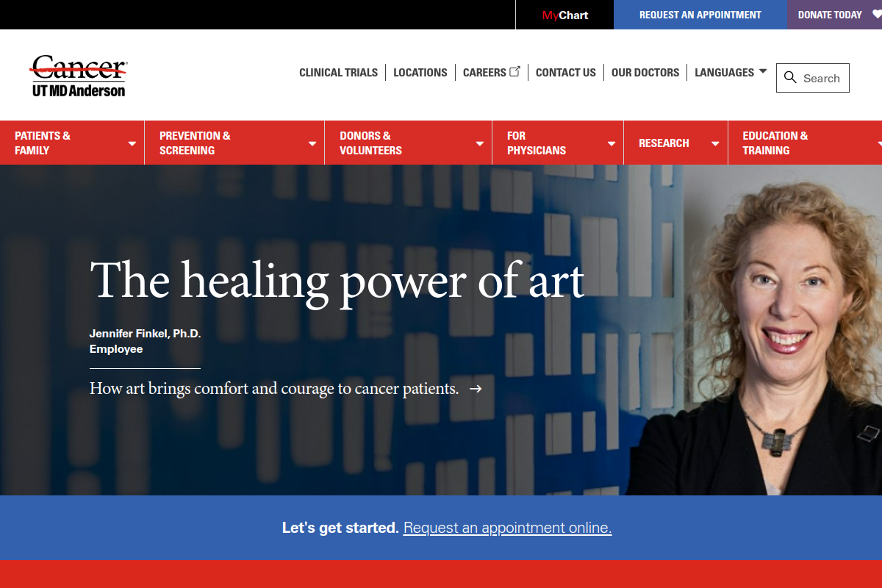Click the search magnifier icon
882x588 pixels.
[x=790, y=78]
